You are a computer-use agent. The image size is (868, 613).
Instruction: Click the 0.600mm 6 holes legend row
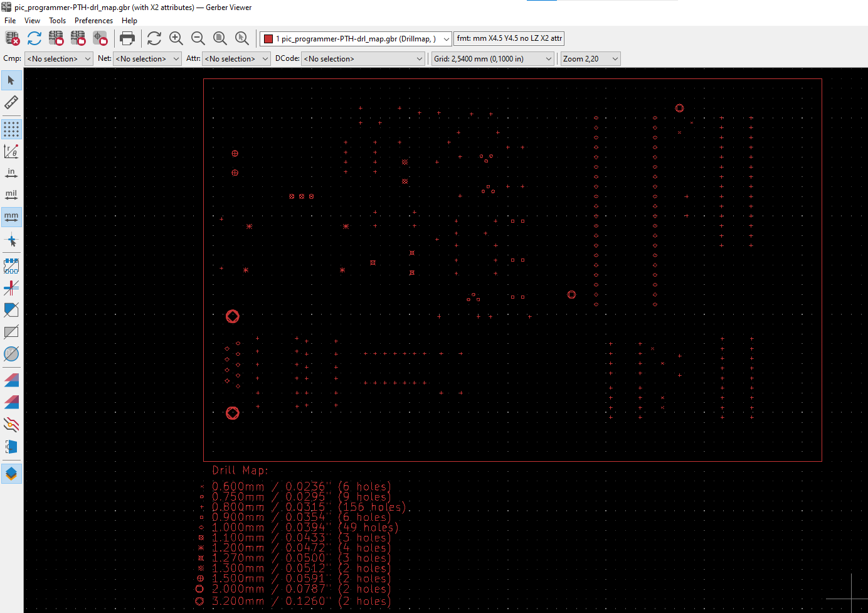click(295, 486)
